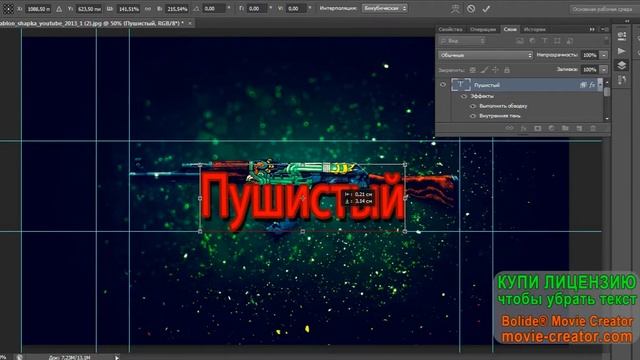
Task: Filter layers by pixel layers icon
Action: point(520,41)
